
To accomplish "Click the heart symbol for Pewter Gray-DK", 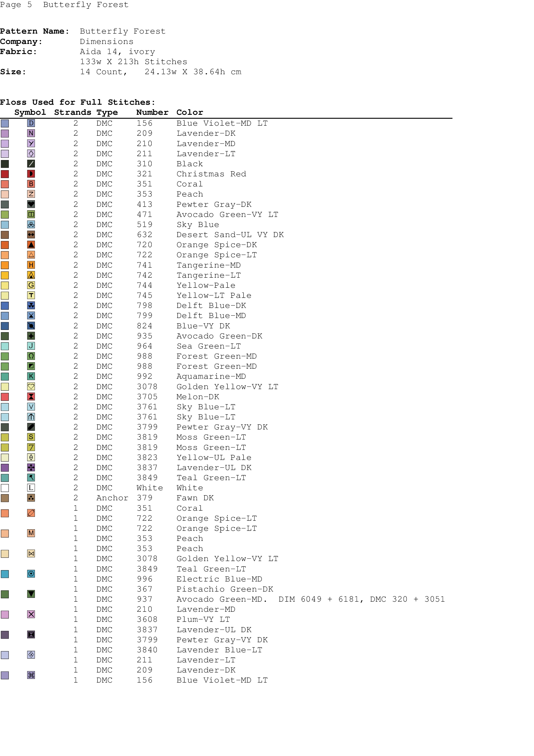I will click(x=31, y=204).
